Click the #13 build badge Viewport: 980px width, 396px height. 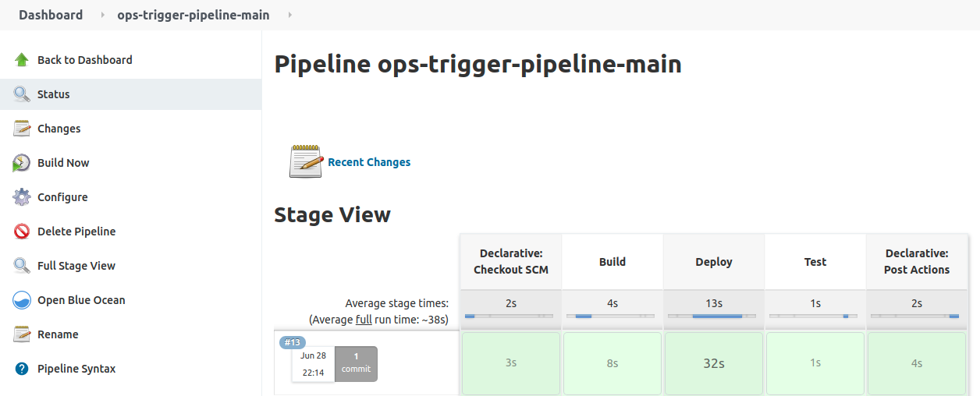[x=293, y=342]
